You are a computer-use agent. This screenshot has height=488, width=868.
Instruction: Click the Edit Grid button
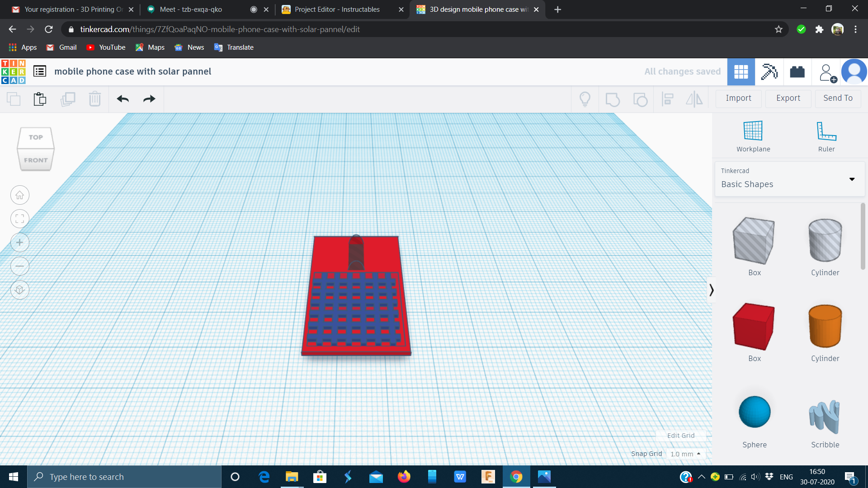(x=681, y=436)
